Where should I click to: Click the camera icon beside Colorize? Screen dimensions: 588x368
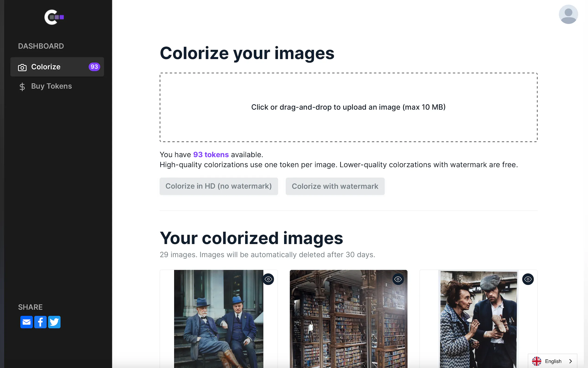coord(22,67)
